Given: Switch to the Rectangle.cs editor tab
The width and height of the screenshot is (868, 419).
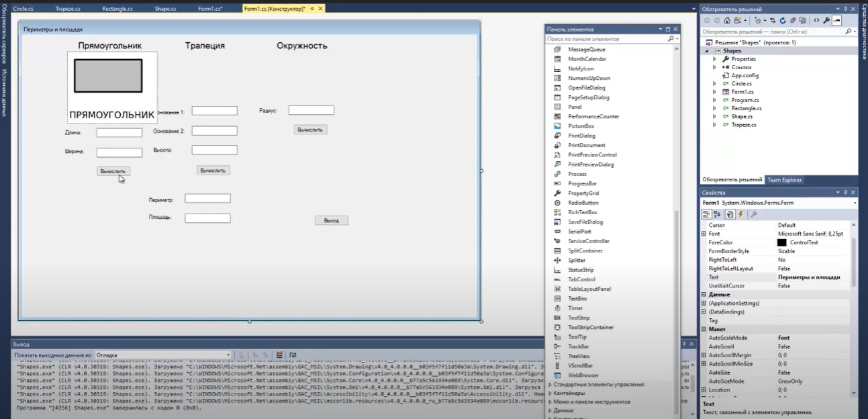Looking at the screenshot, I should coord(119,9).
